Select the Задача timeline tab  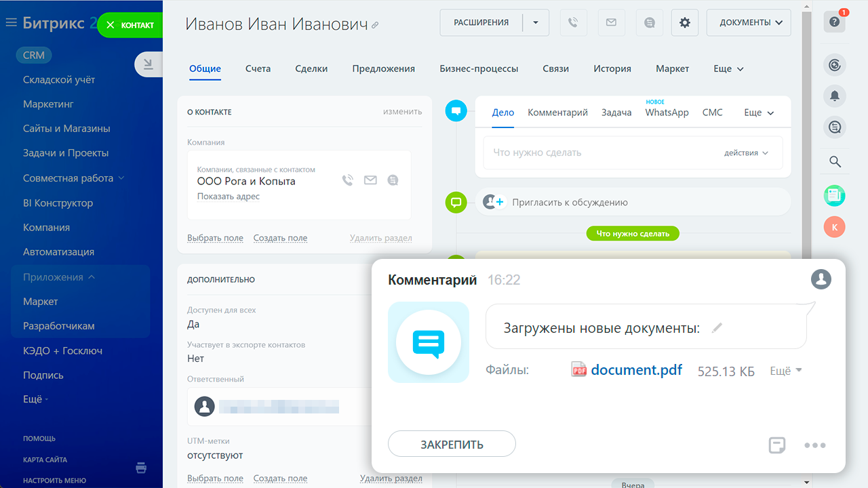click(616, 113)
